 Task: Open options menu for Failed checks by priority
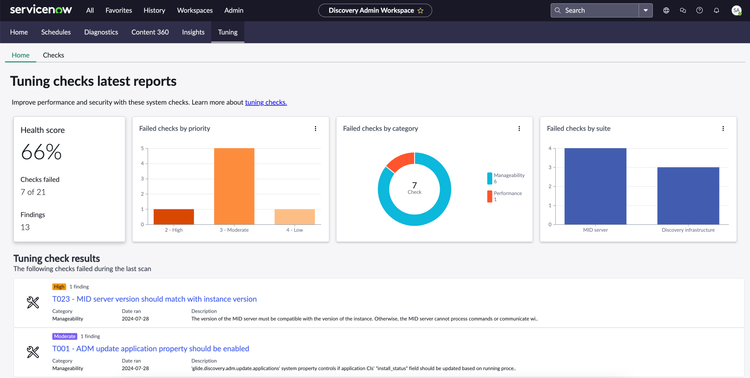coord(315,128)
